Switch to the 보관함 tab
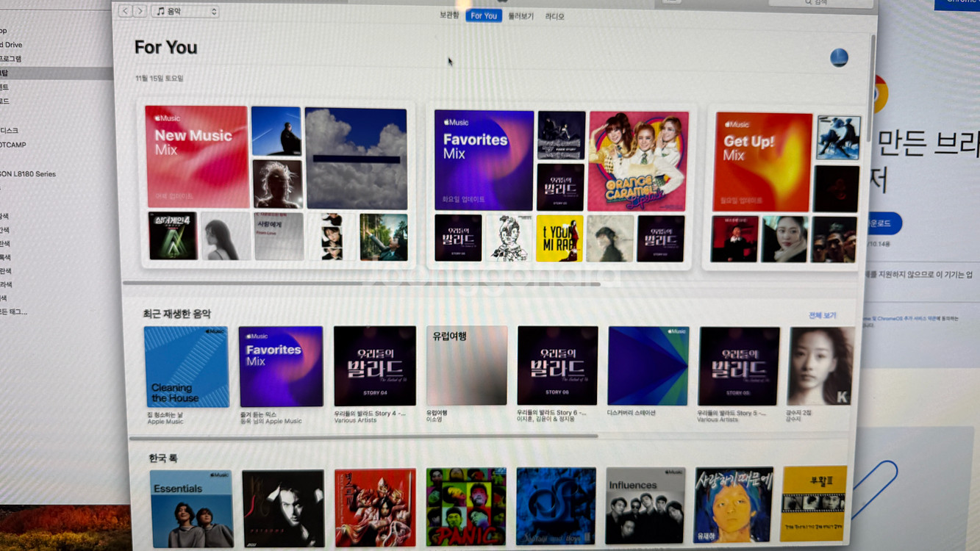 coord(448,15)
